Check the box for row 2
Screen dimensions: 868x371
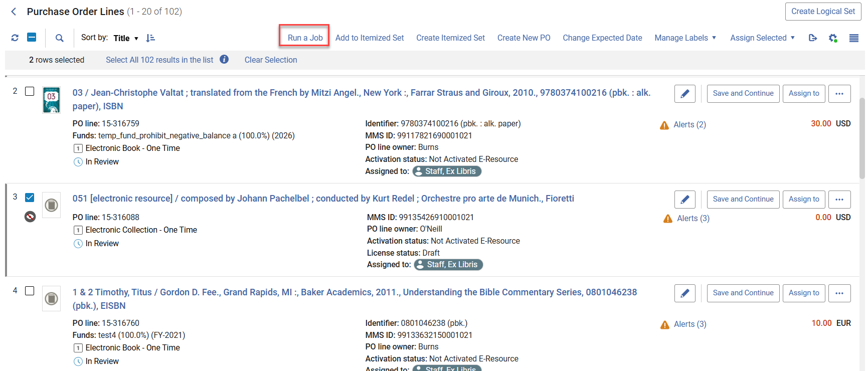point(30,91)
